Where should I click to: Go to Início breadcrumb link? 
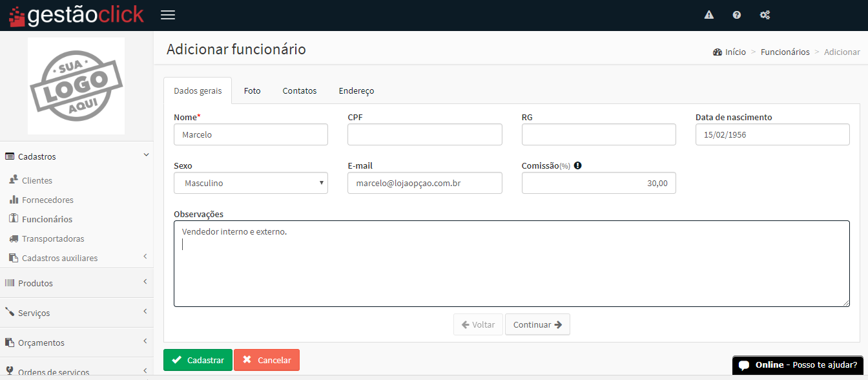coord(736,52)
